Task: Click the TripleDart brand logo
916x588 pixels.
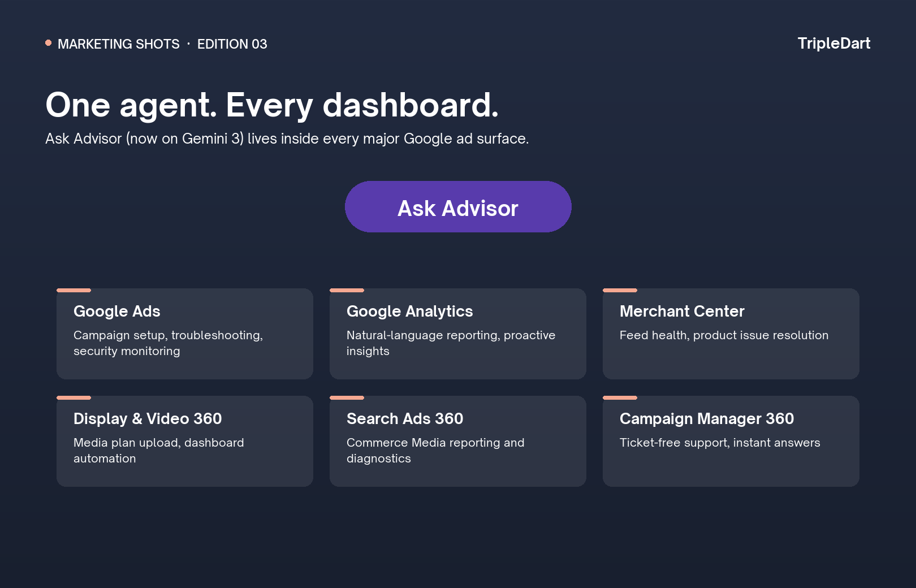Action: (x=833, y=44)
